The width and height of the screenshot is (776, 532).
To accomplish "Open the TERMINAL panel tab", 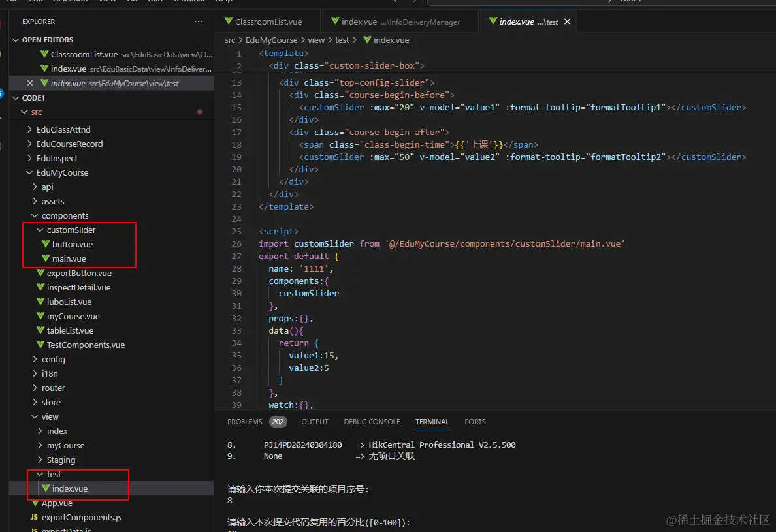I will click(x=432, y=422).
